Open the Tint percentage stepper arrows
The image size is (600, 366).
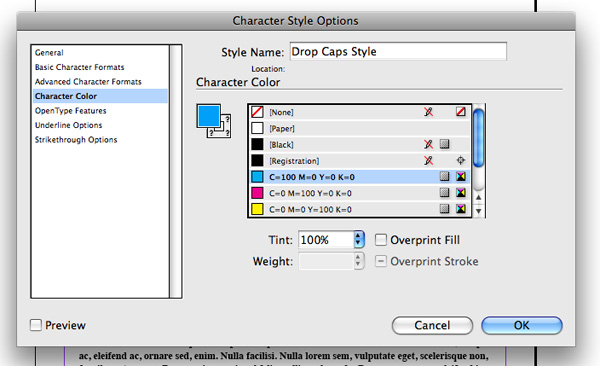[x=359, y=240]
